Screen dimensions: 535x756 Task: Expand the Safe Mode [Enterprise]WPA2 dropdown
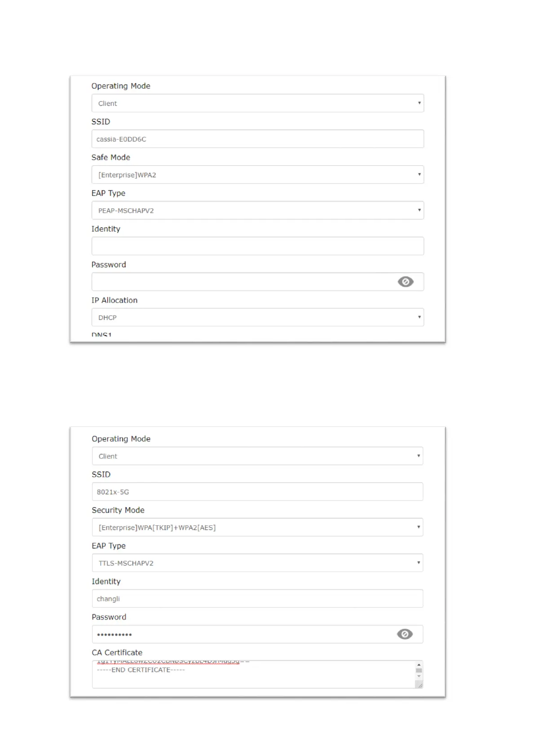[x=257, y=175]
